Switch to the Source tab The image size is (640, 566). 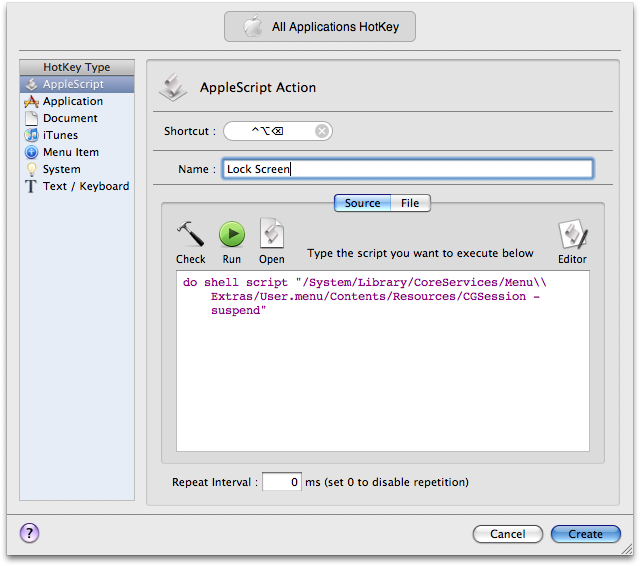pyautogui.click(x=362, y=203)
